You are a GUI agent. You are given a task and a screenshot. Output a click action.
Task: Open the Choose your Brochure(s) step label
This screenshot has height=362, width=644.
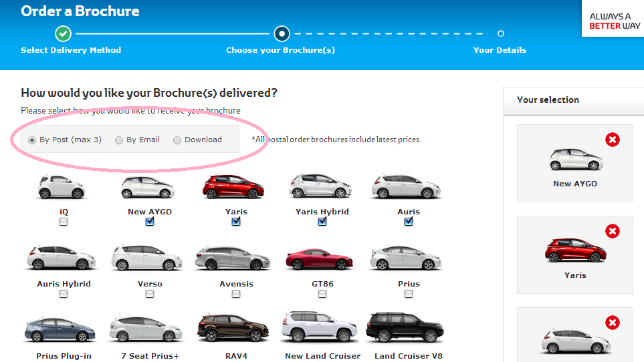pyautogui.click(x=280, y=50)
